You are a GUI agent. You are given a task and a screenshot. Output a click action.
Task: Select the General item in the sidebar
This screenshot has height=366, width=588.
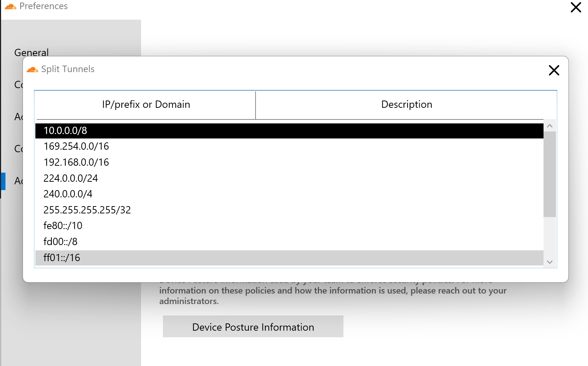pyautogui.click(x=31, y=52)
